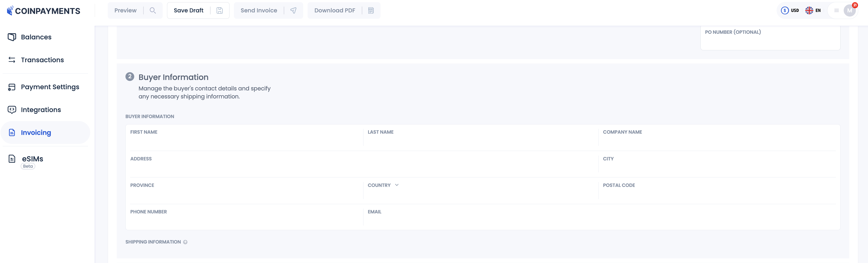Click the Preview magnifier icon
Screen dimensions: 868x263
tap(153, 10)
